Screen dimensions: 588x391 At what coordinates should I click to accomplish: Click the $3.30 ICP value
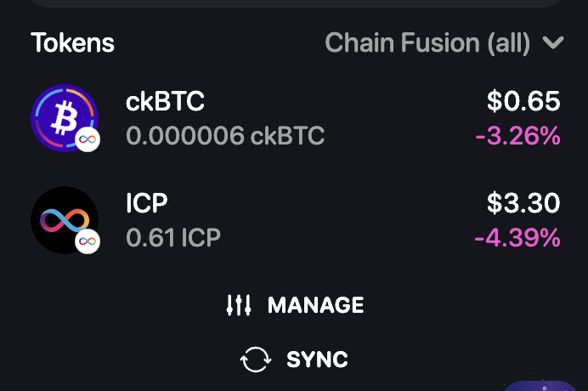523,204
